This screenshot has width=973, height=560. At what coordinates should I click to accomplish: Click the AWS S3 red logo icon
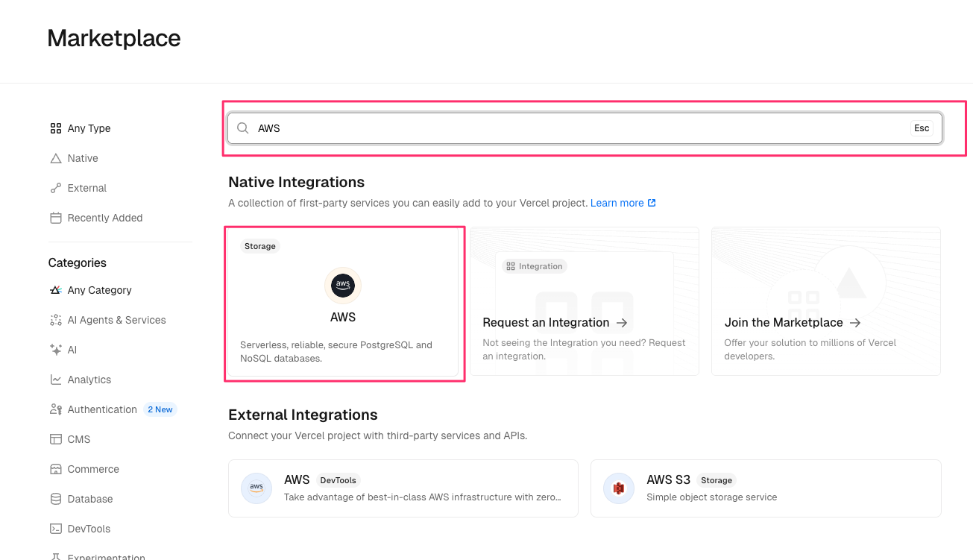coord(618,488)
